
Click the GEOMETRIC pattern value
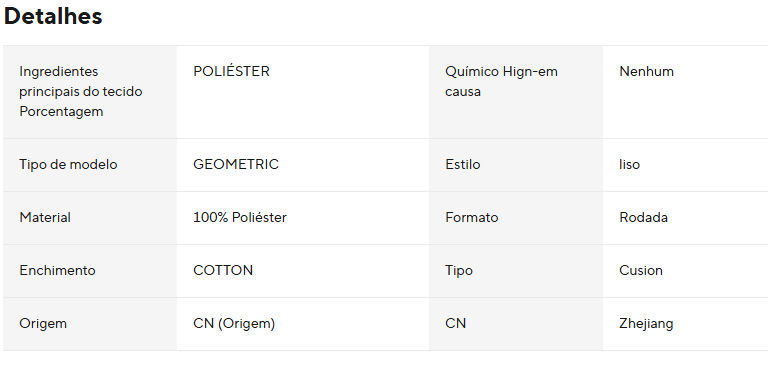point(236,165)
